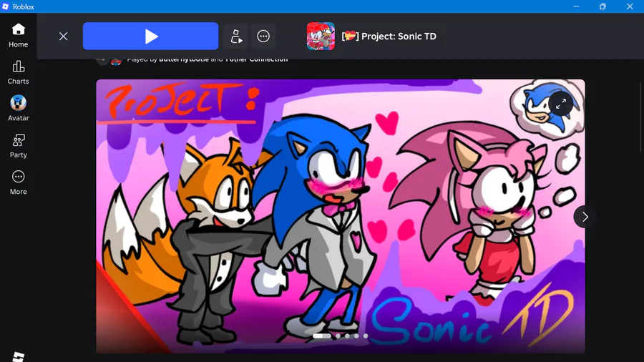The image size is (644, 362).
Task: Open the Party section in sidebar
Action: pos(18,146)
